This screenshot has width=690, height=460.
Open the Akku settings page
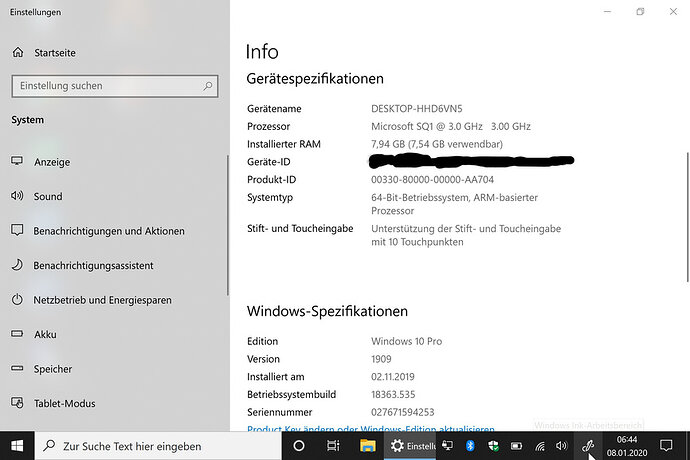point(45,335)
